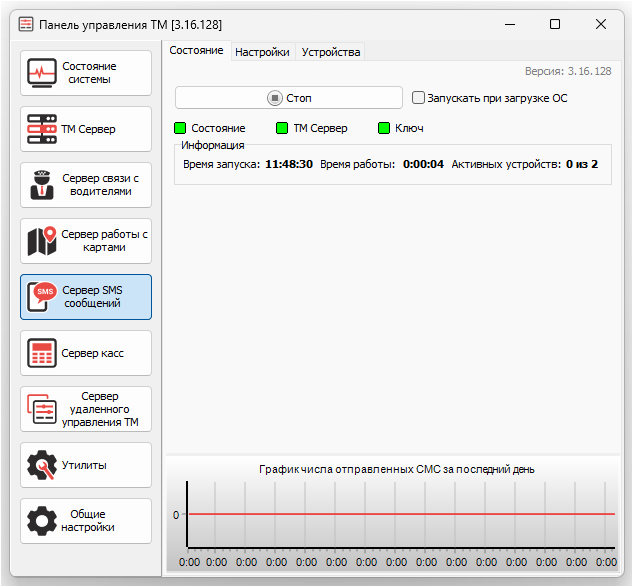
Task: Close the Панель управления ТМ window
Action: click(601, 24)
